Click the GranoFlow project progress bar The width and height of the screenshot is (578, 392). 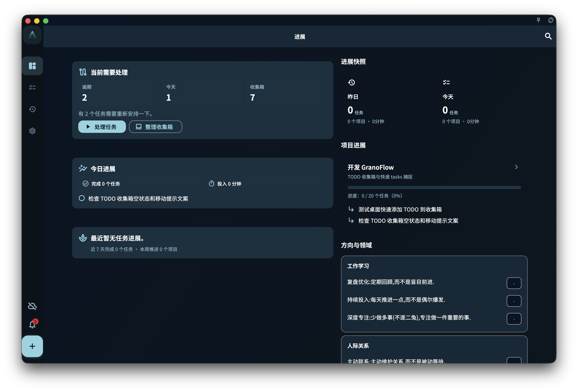[434, 187]
